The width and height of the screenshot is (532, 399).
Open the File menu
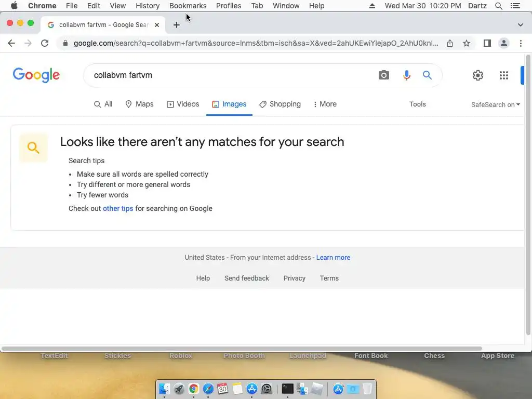coord(72,6)
